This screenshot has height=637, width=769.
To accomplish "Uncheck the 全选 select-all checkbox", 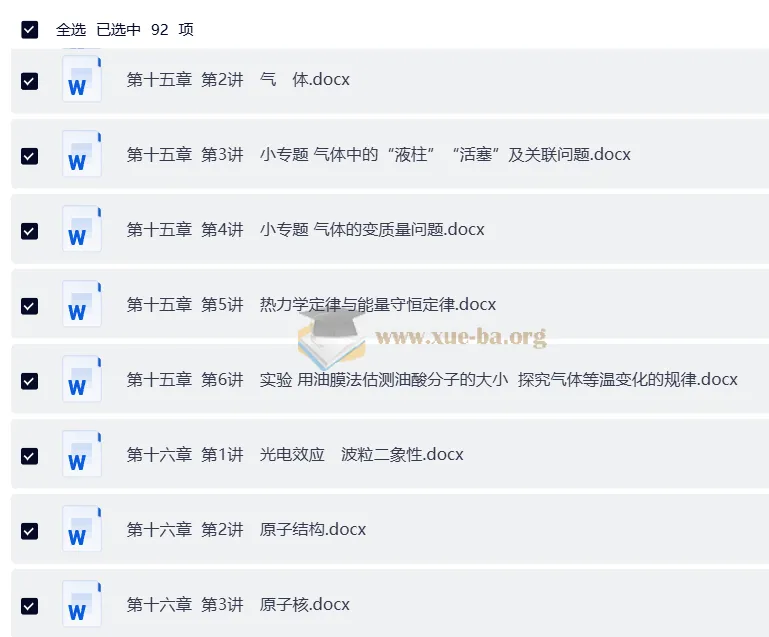I will 29,29.
